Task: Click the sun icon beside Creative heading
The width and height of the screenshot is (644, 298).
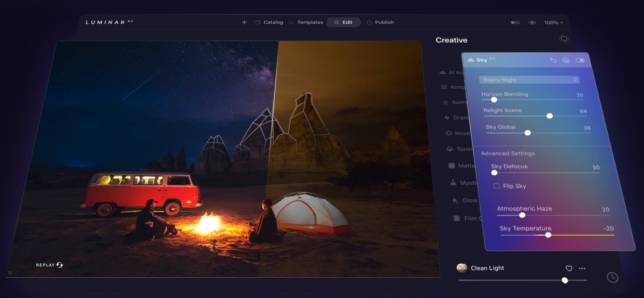Action: tap(563, 39)
